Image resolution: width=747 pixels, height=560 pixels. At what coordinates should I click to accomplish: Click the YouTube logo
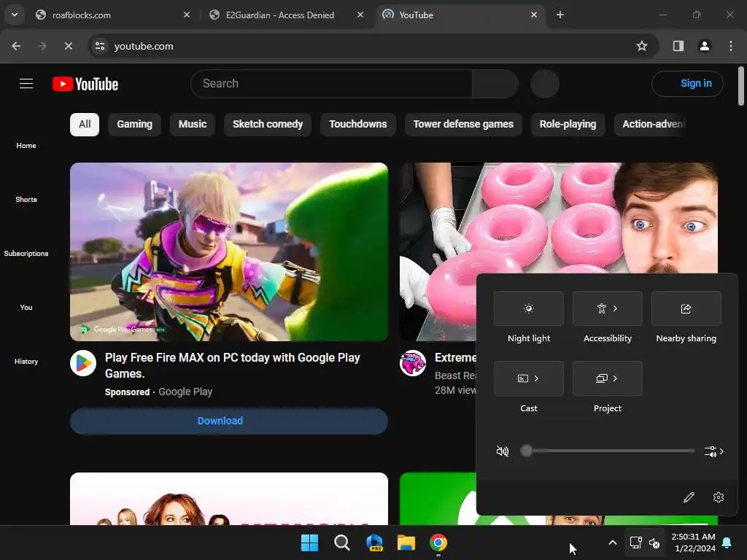click(85, 84)
